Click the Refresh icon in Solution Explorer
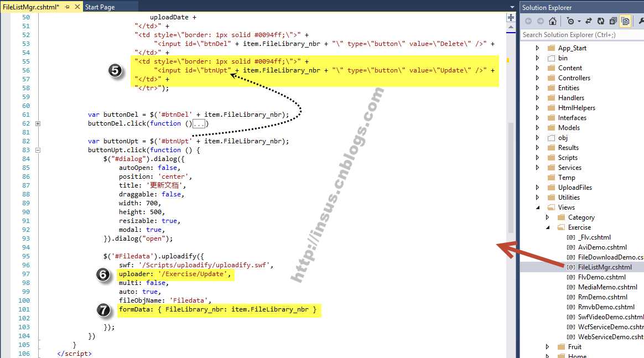The image size is (644, 358). (x=601, y=21)
